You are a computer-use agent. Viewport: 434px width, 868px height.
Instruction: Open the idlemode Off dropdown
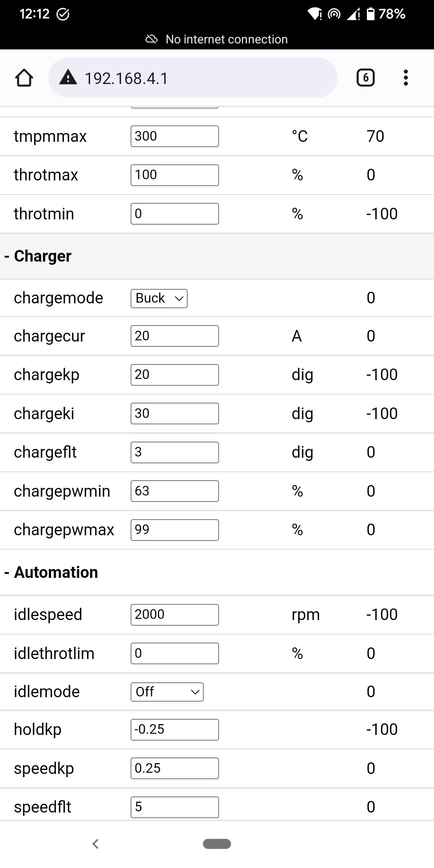(167, 692)
